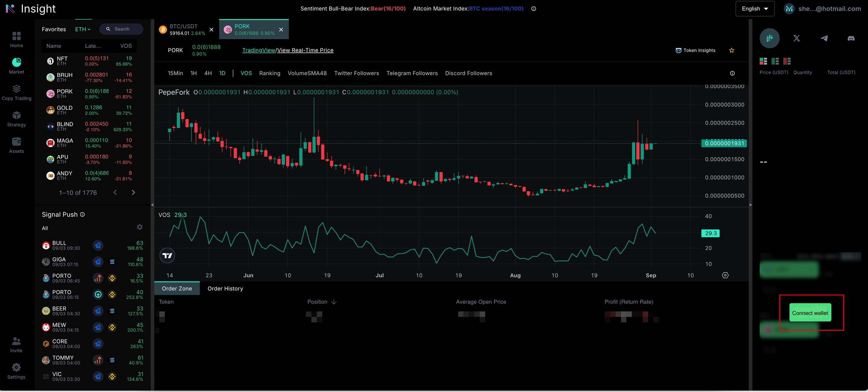Switch to the BTC/USDT chart tab

coord(183,29)
